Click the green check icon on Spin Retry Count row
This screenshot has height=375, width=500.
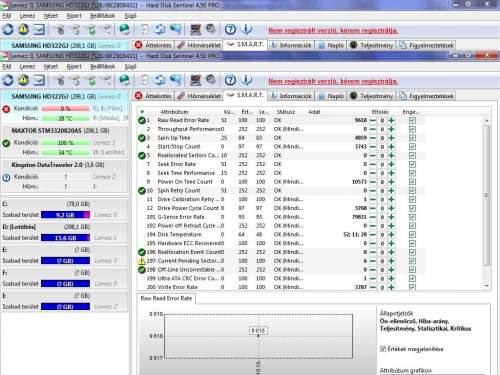[x=142, y=191]
